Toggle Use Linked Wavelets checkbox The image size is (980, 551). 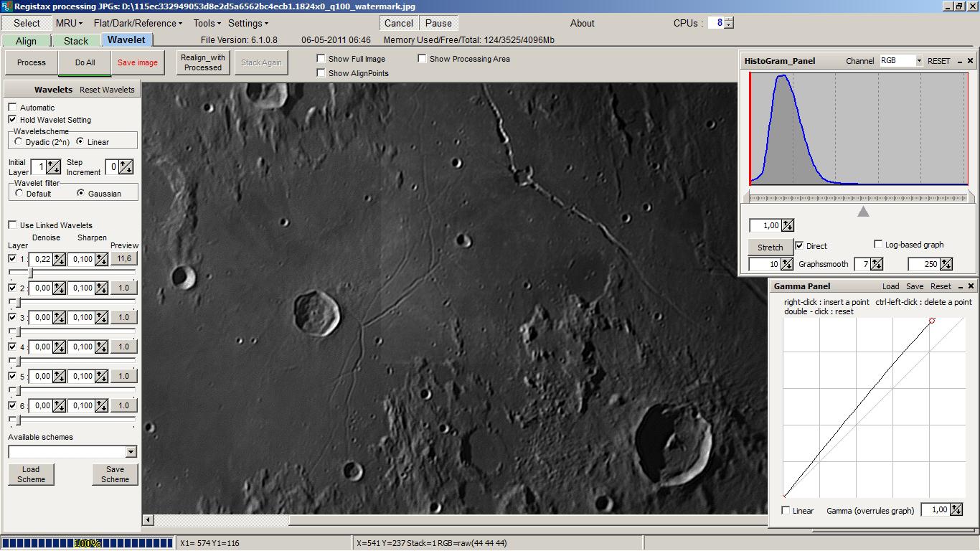point(12,225)
